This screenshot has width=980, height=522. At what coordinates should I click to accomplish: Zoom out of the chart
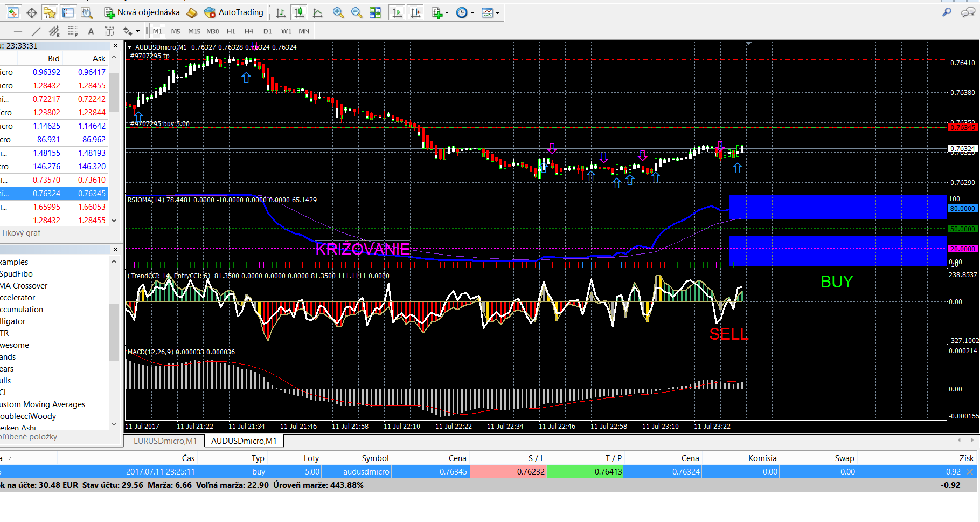(x=357, y=12)
